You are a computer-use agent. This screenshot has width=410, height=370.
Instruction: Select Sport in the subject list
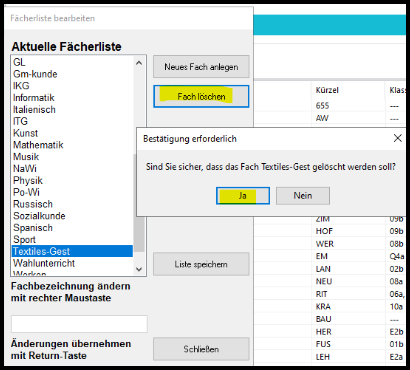72,239
